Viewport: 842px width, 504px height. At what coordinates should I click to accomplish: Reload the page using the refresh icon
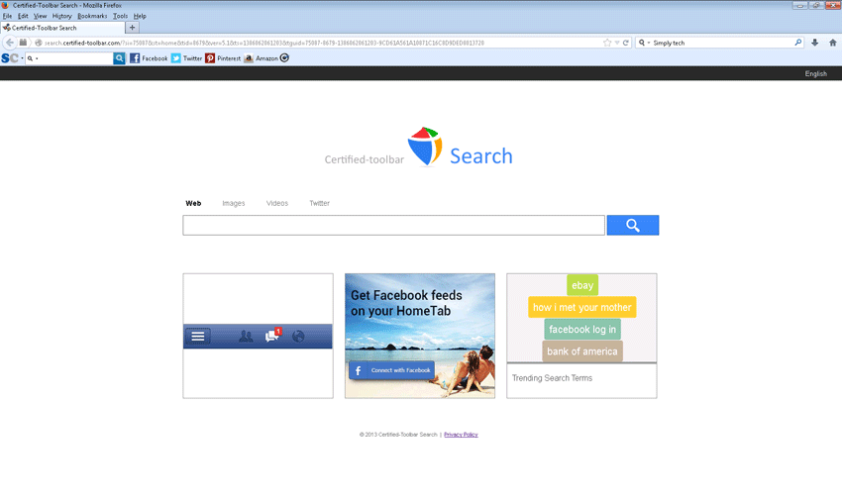(626, 43)
